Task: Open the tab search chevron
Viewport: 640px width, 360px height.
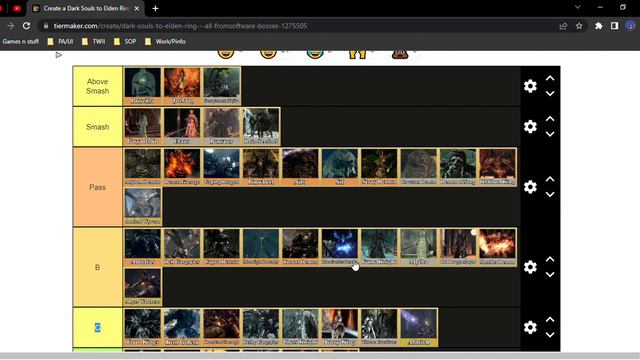Action: point(577,7)
